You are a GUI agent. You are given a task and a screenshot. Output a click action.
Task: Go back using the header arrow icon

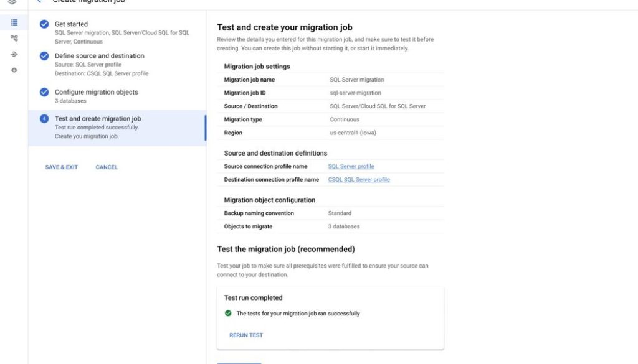click(x=39, y=2)
